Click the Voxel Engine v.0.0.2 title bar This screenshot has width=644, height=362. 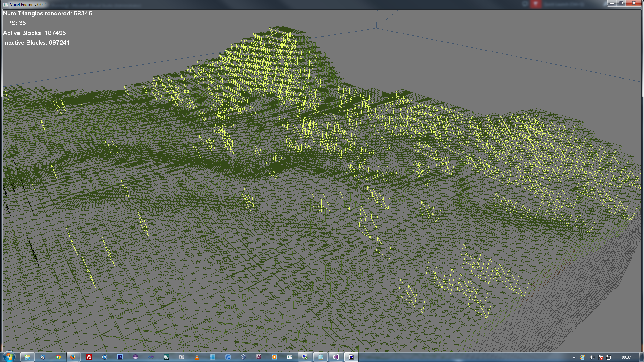coord(302,4)
